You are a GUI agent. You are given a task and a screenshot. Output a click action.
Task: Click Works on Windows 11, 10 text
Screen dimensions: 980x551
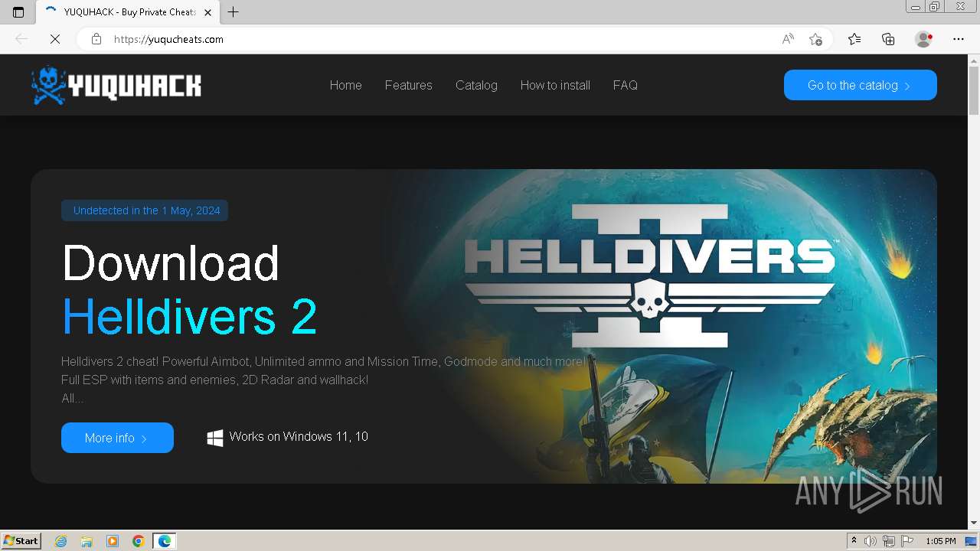[x=299, y=436]
